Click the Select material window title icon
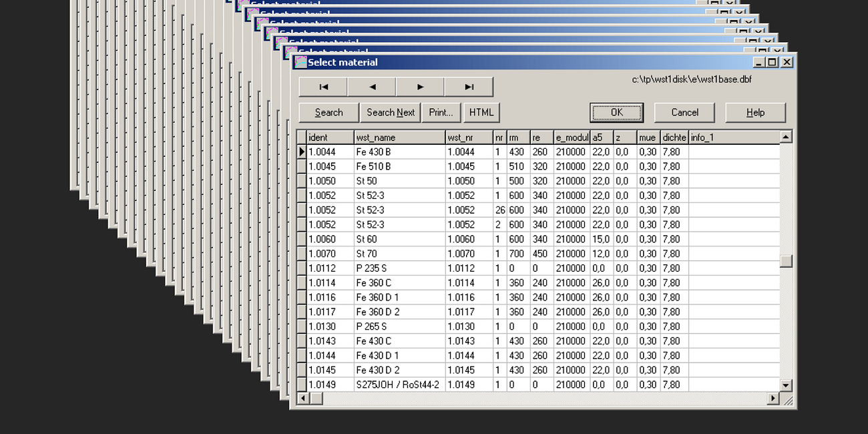The height and width of the screenshot is (434, 868). [x=300, y=62]
